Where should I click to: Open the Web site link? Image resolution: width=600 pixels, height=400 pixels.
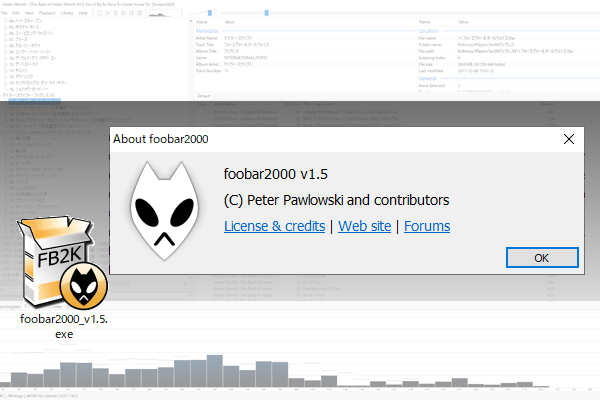click(364, 226)
